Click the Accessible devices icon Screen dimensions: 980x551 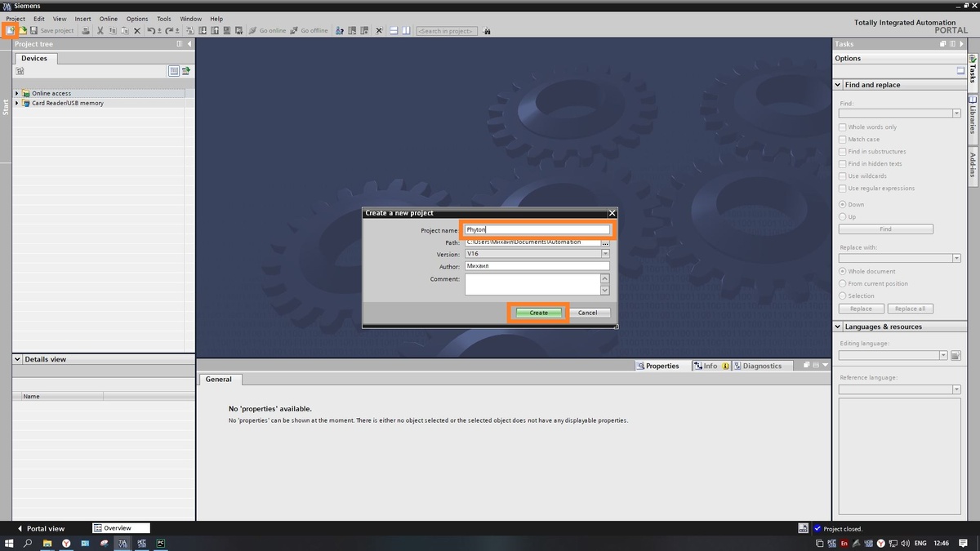pyautogui.click(x=339, y=30)
